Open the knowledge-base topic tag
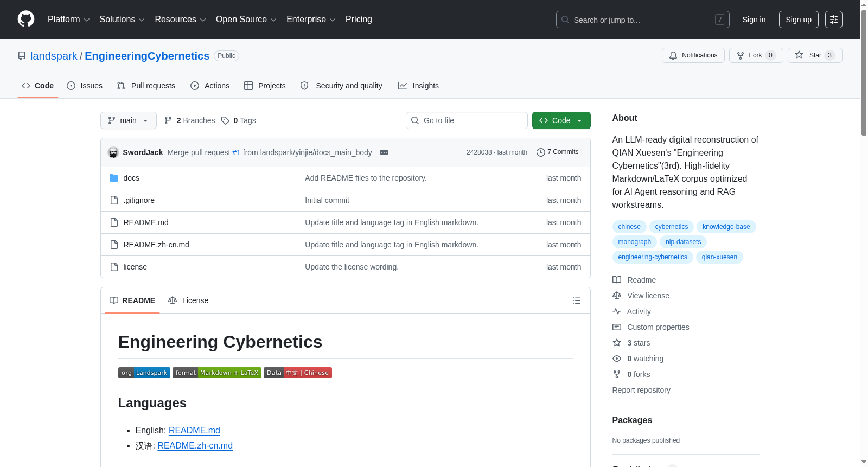Viewport: 868px width, 467px height. 726,227
